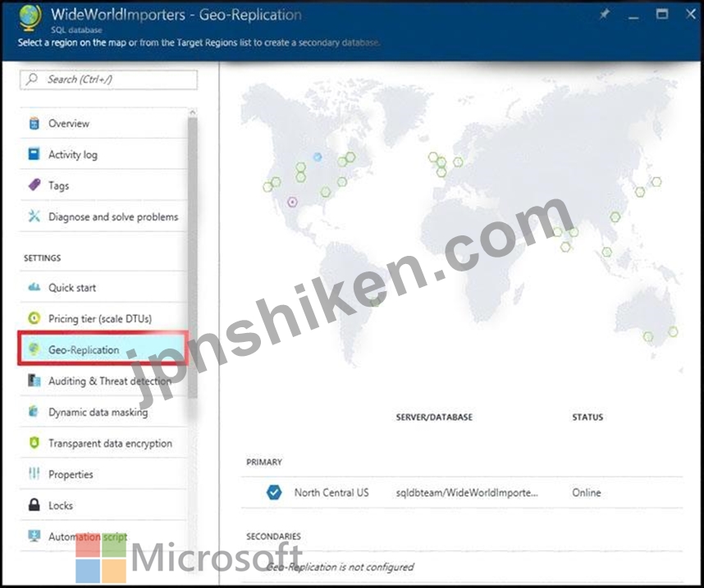Open the Locks menu item
This screenshot has width=704, height=588.
point(103,505)
